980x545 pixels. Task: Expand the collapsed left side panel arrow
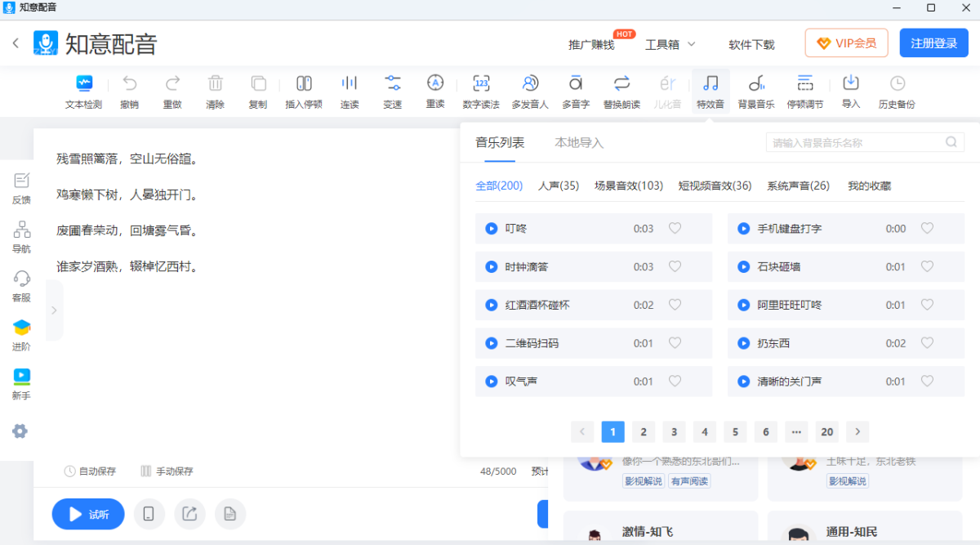pyautogui.click(x=54, y=310)
